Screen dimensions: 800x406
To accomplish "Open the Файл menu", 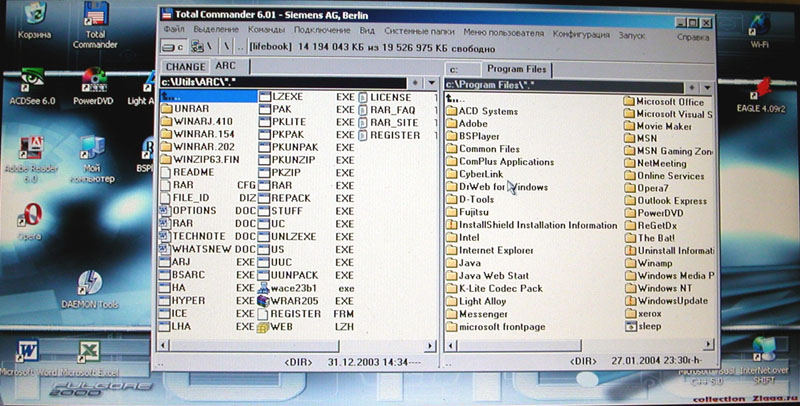I will tap(174, 30).
